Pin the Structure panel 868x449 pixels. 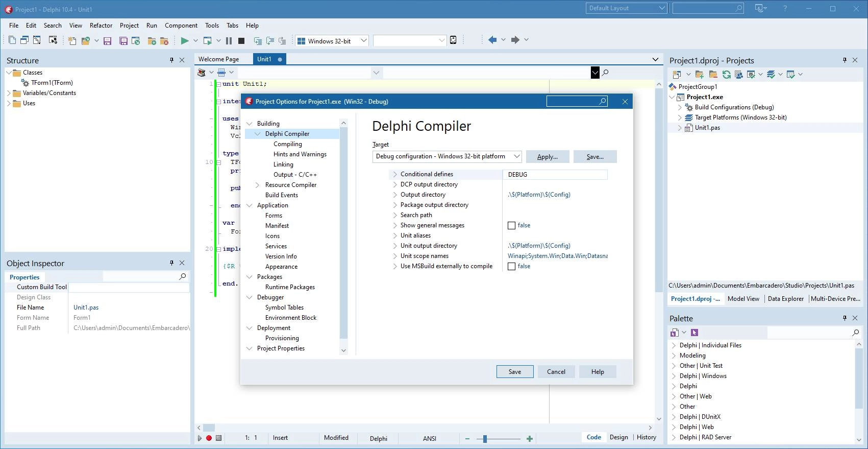tap(171, 60)
